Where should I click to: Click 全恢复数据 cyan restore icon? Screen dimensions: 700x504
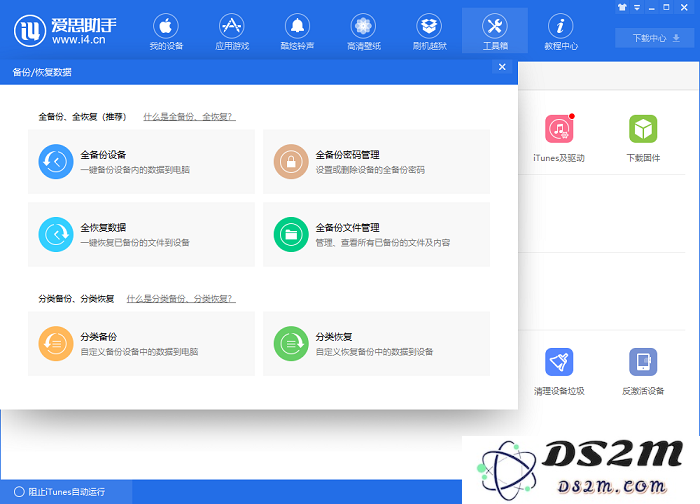56,234
